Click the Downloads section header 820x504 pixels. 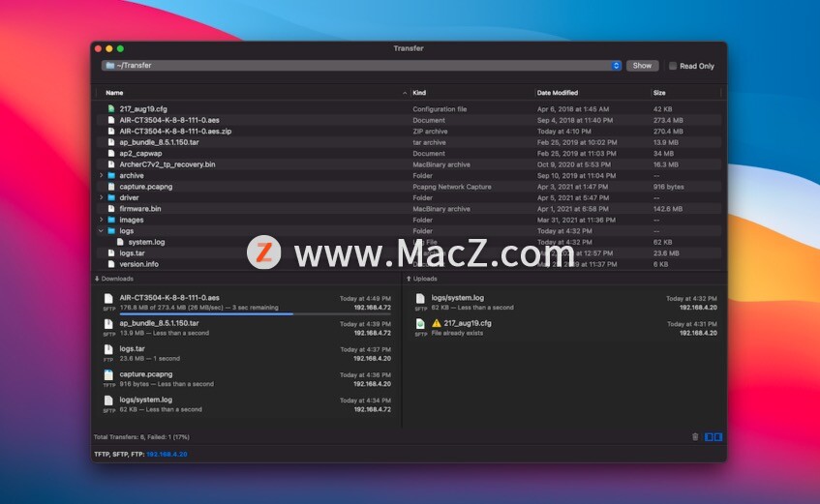click(114, 279)
